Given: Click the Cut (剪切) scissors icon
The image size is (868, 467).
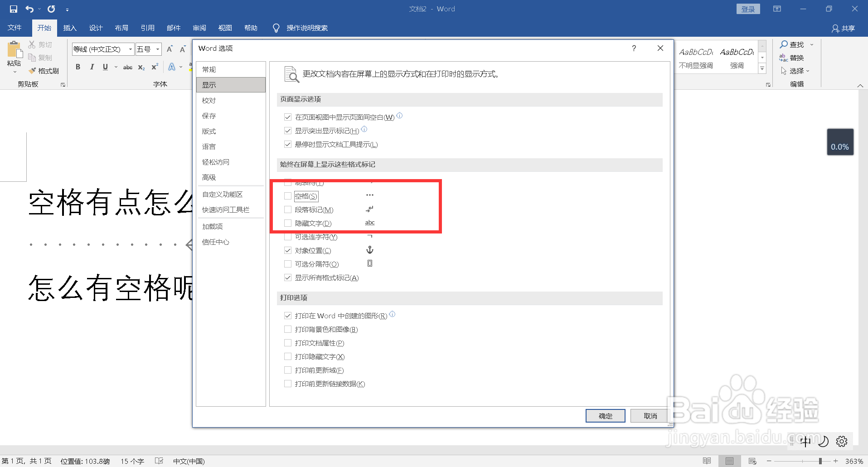Looking at the screenshot, I should (x=32, y=44).
